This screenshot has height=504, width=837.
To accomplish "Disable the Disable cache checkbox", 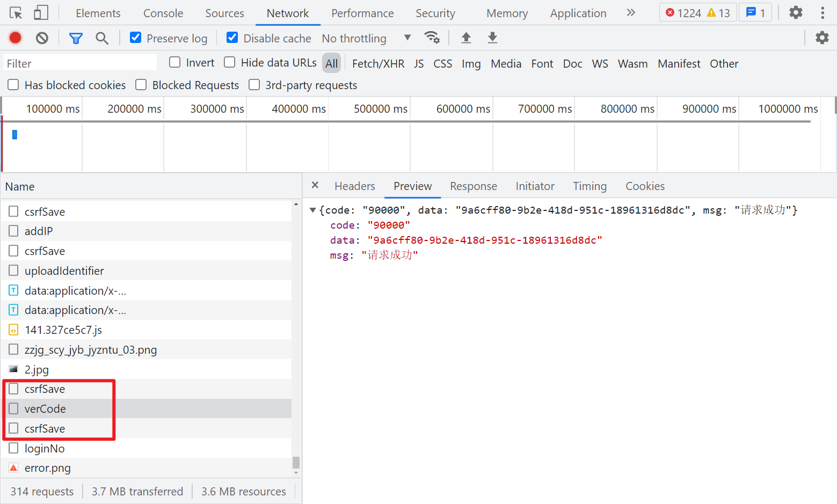I will 232,38.
